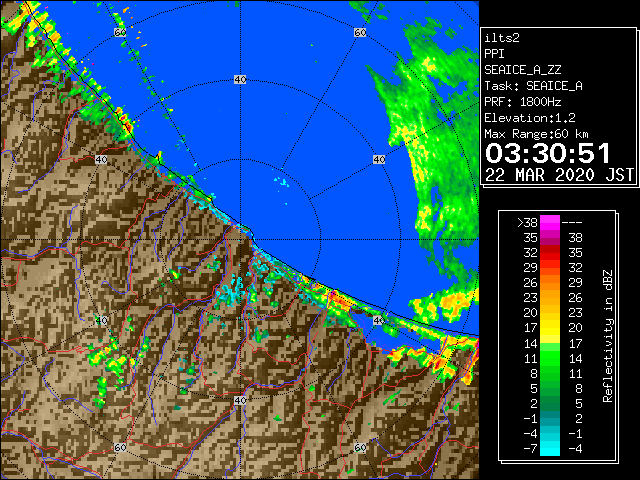The width and height of the screenshot is (640, 480).
Task: Click the 60 km ring label in the northeast
Action: [x=360, y=32]
